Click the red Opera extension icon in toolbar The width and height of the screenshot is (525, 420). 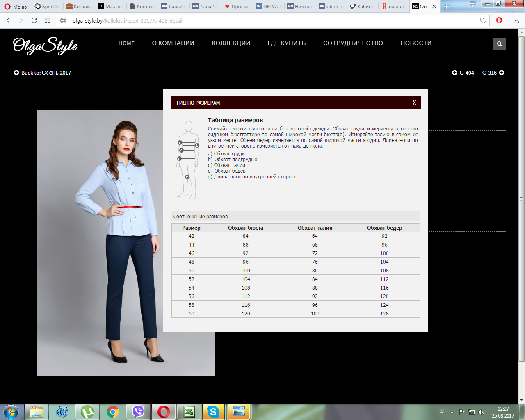(x=499, y=20)
